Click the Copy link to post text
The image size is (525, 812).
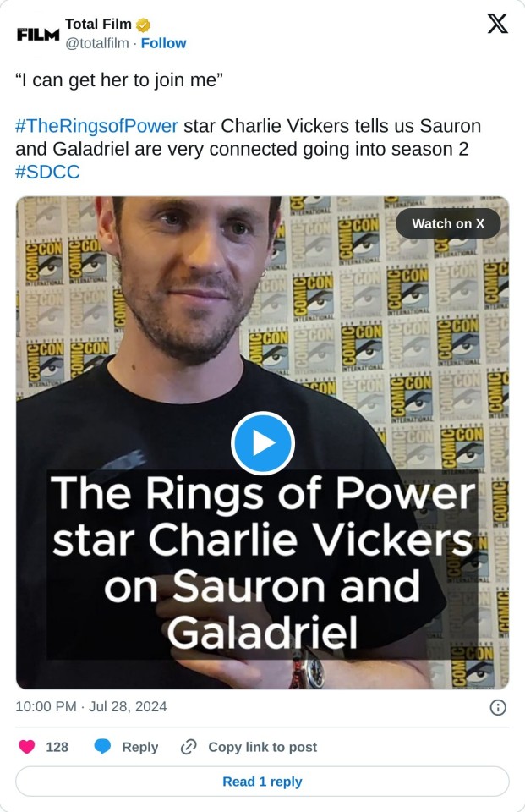[262, 747]
